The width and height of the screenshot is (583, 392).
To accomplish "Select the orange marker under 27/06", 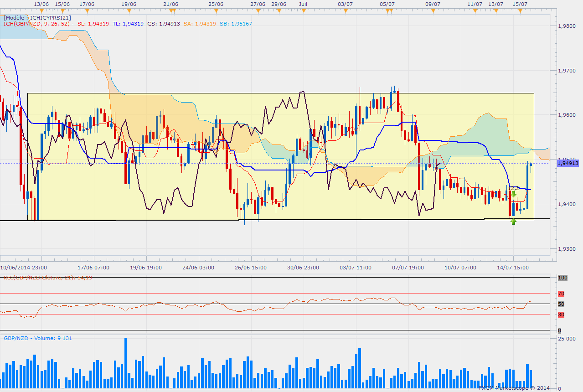I will coord(258,10).
